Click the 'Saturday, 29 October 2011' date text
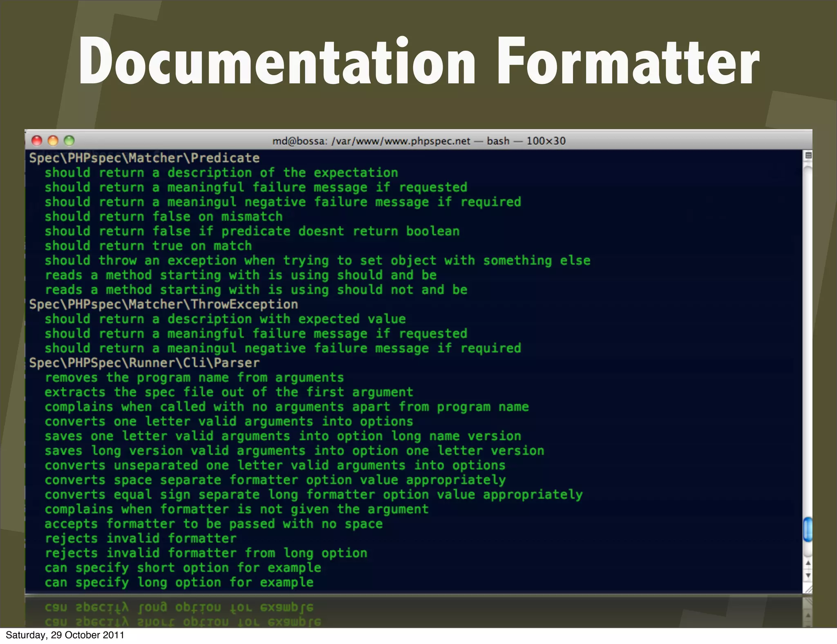The image size is (837, 644). tap(65, 635)
